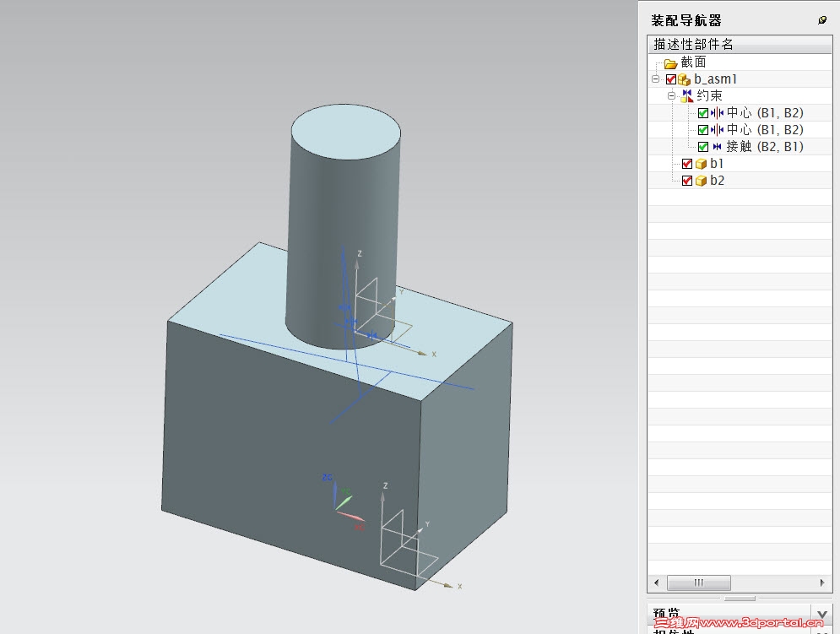
Task: Select the 截面 tree row
Action: click(740, 62)
